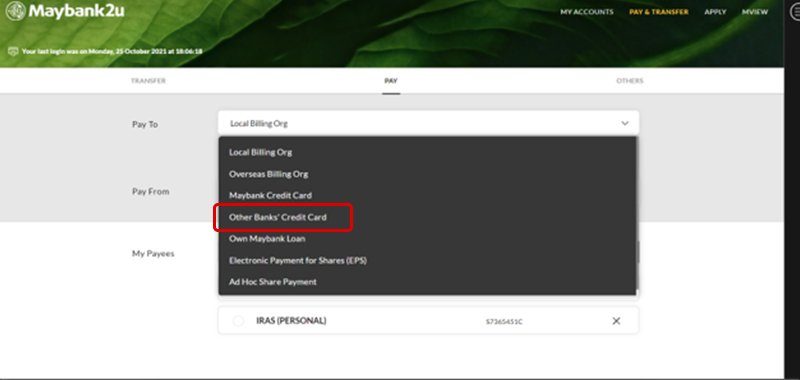800x380 pixels.
Task: Click the last login date text
Action: [x=112, y=52]
